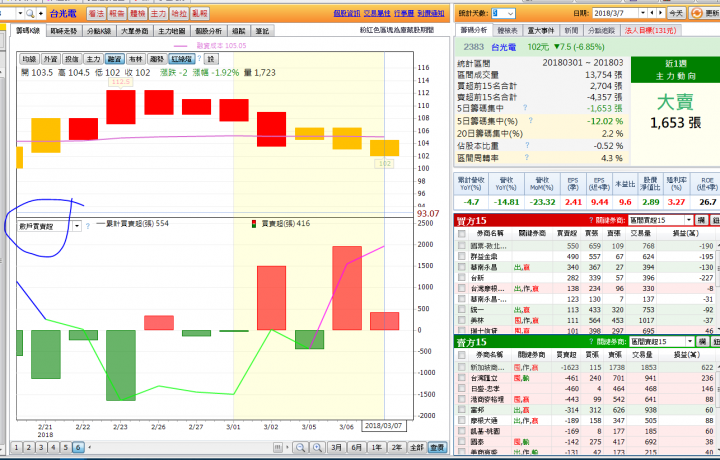Open the 體檢表 tab on right panel

pyautogui.click(x=507, y=30)
